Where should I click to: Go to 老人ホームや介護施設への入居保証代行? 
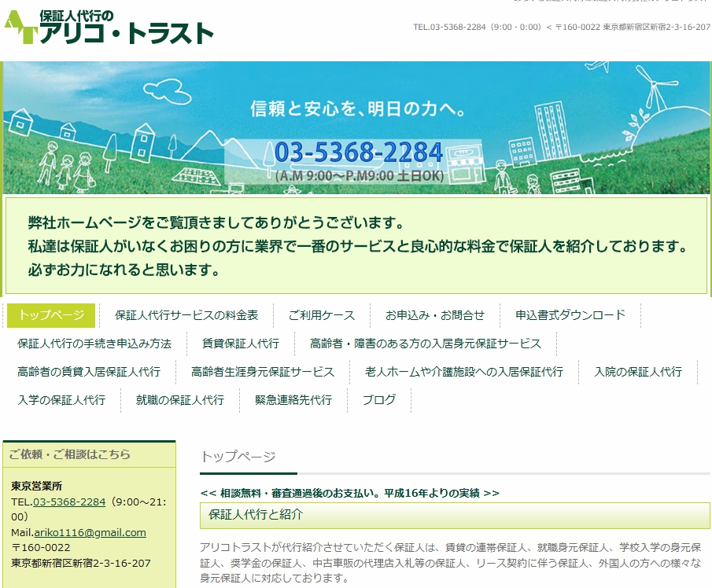[x=464, y=372]
